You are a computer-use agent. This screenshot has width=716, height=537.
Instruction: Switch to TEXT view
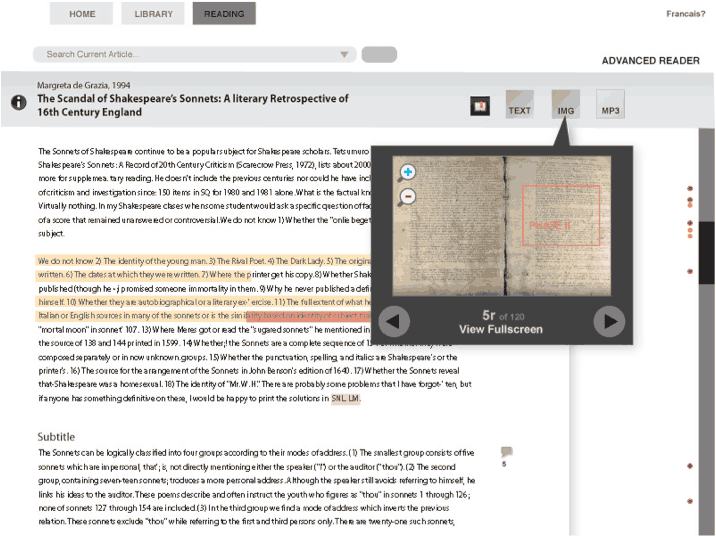click(520, 105)
